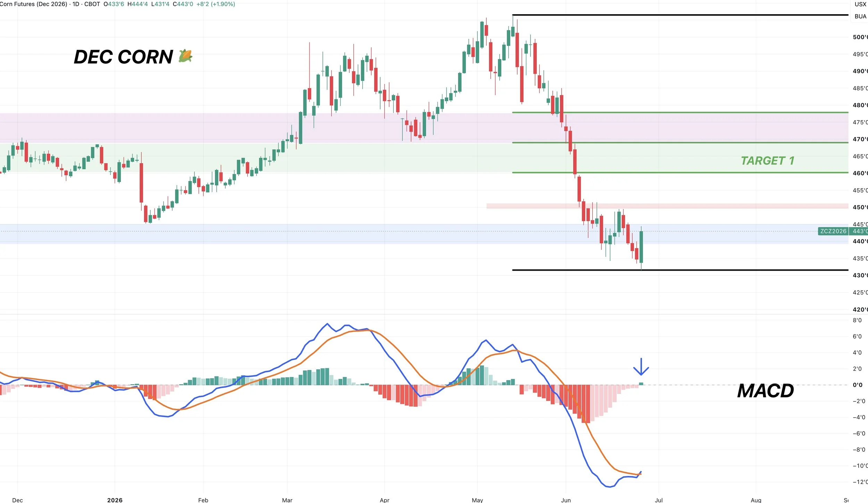
Task: Select the green horizontal line near 460
Action: [680, 173]
